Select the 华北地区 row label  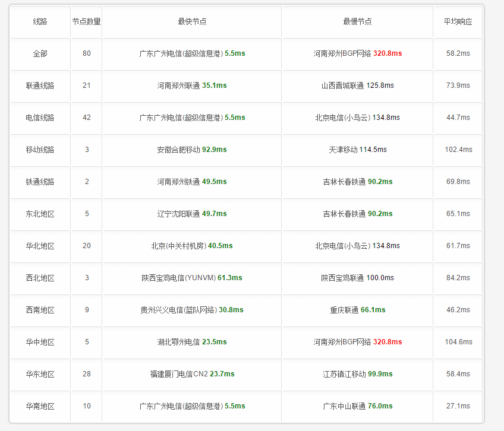[x=40, y=246]
